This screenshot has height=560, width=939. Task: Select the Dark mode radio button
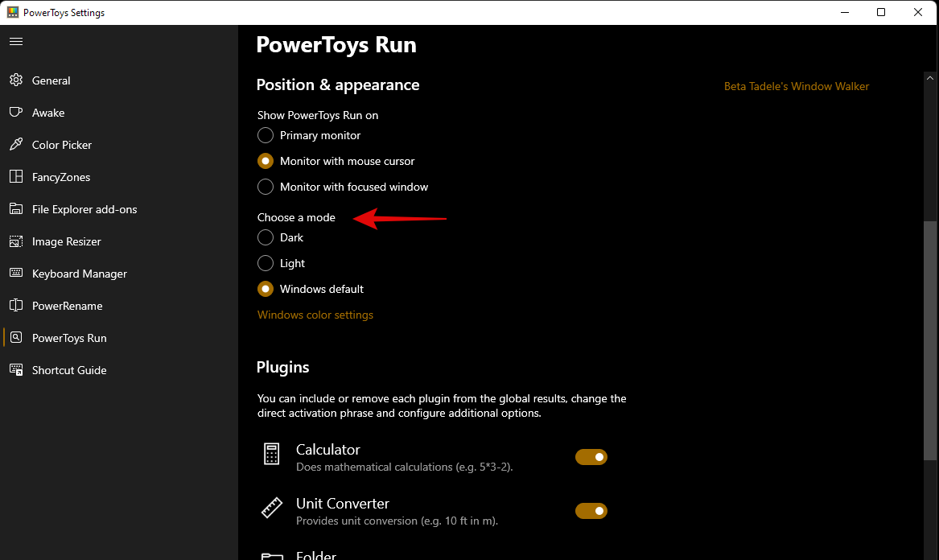click(x=266, y=237)
